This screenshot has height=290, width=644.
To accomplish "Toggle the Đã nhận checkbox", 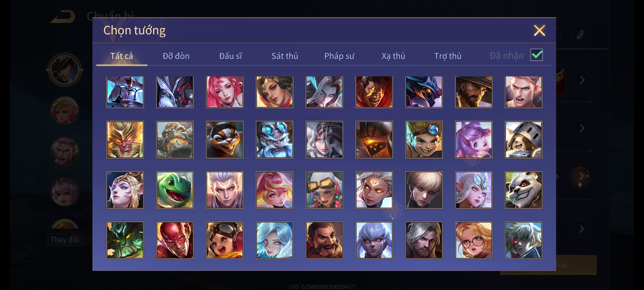I will [x=536, y=55].
